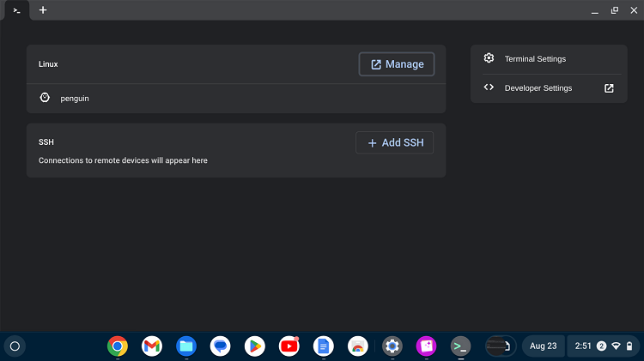Click the Manage button for Linux
Image resolution: width=644 pixels, height=361 pixels.
(x=397, y=64)
